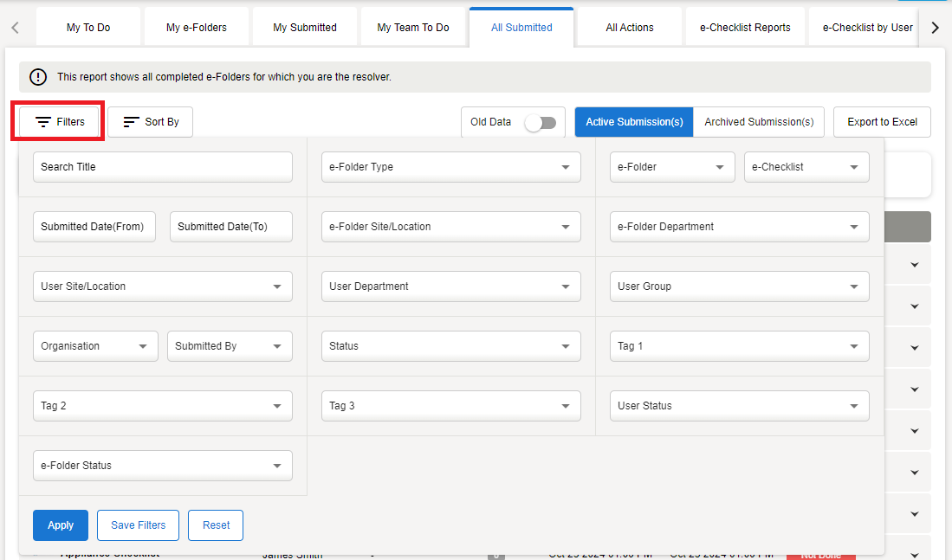Expand the Status dropdown
The image size is (952, 560).
click(450, 346)
